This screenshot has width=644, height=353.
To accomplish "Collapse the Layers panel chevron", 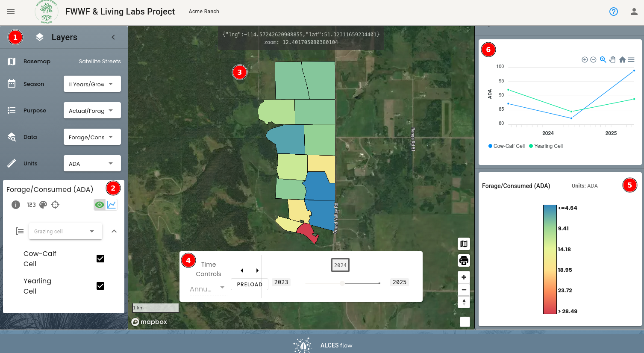I will (113, 37).
